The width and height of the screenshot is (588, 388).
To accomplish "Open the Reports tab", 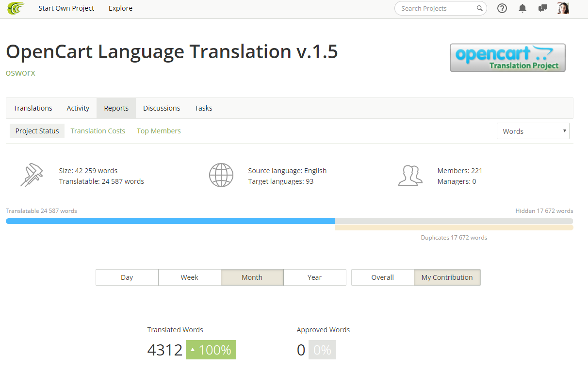I will (x=116, y=108).
